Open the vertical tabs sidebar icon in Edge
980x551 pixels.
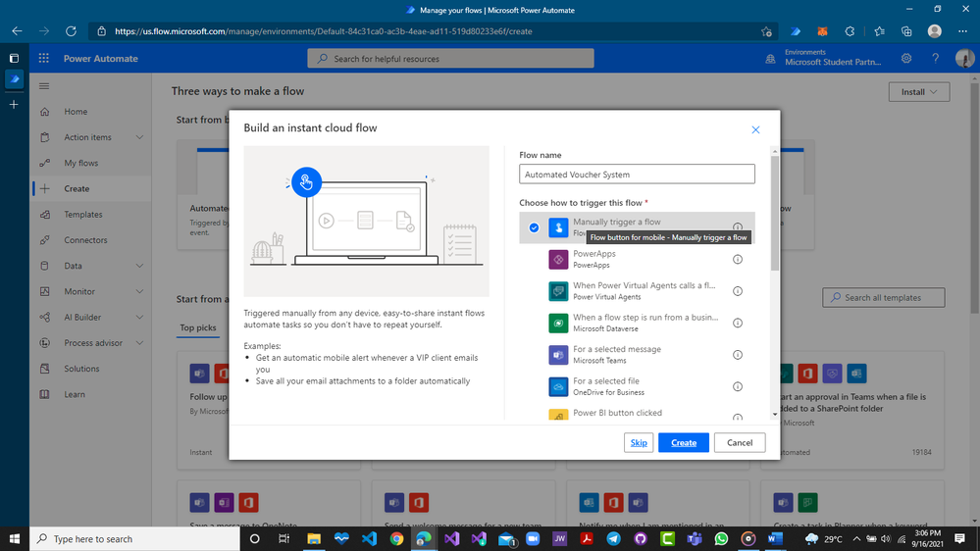click(x=14, y=58)
